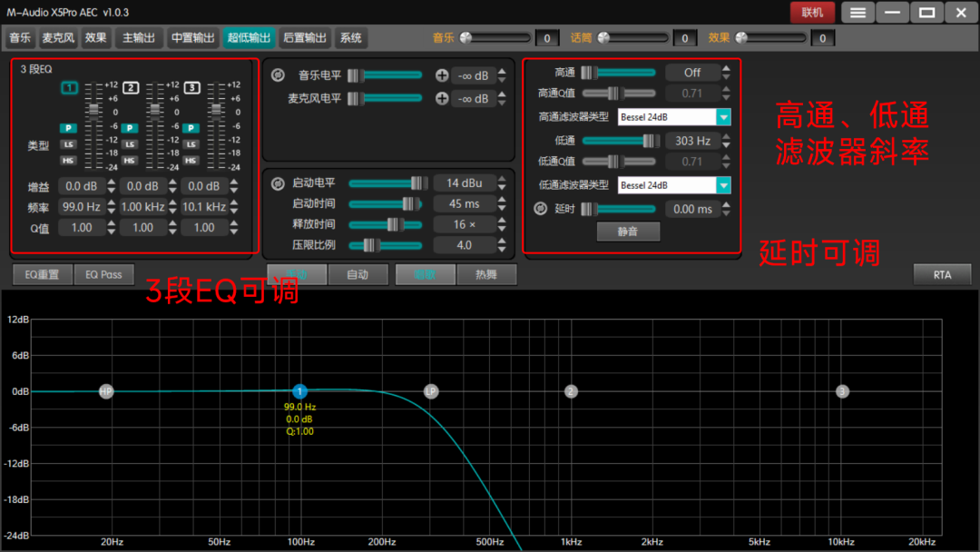Click the 静音 mute button

point(628,232)
